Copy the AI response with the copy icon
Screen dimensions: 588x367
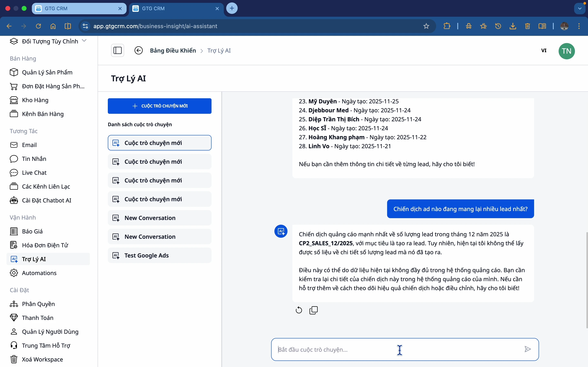pos(314,310)
